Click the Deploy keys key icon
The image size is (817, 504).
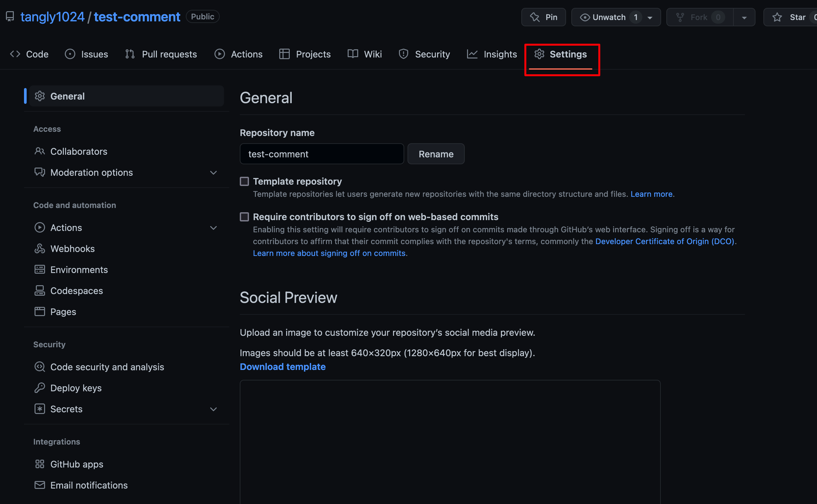point(40,388)
